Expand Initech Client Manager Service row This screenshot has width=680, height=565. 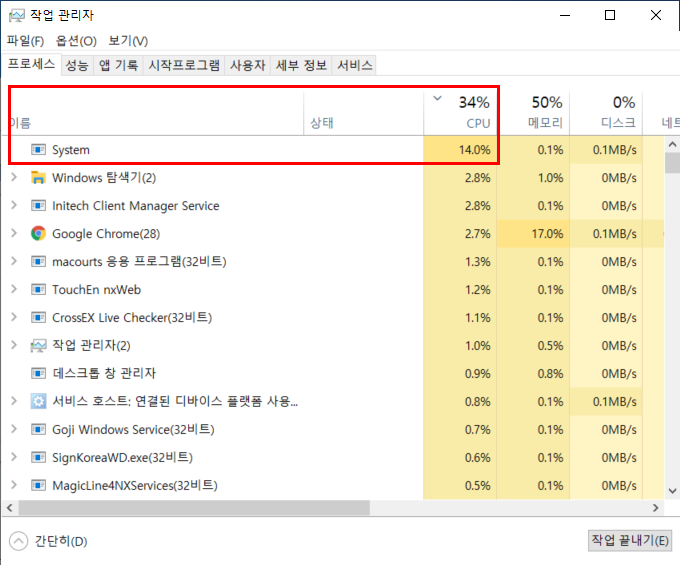click(x=14, y=205)
